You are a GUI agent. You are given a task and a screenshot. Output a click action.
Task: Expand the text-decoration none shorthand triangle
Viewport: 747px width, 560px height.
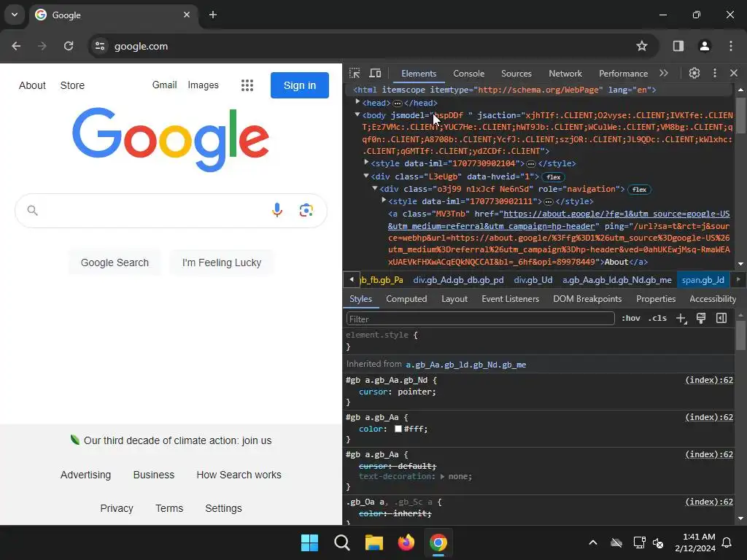pos(442,476)
